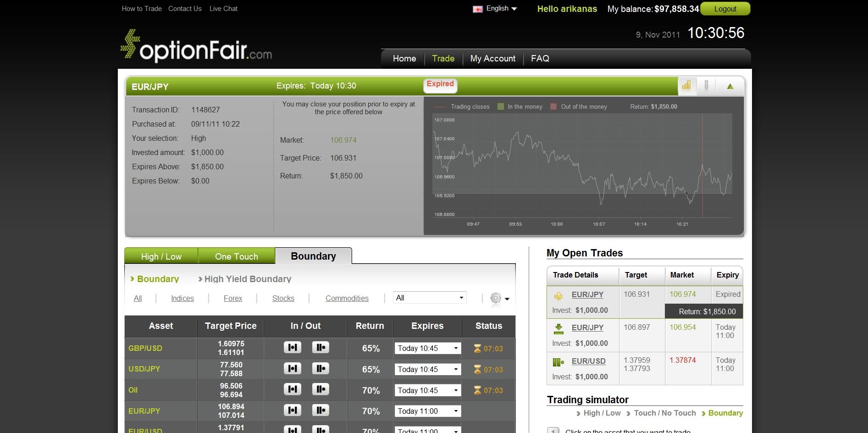The image size is (868, 433).
Task: Open the All asset filter dropdown
Action: point(430,298)
